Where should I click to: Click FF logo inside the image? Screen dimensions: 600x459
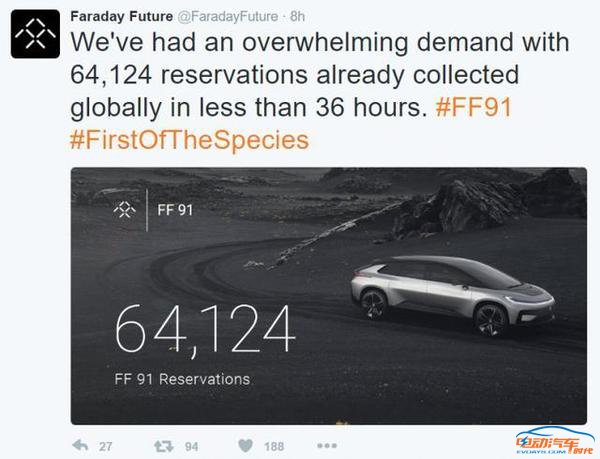click(125, 210)
